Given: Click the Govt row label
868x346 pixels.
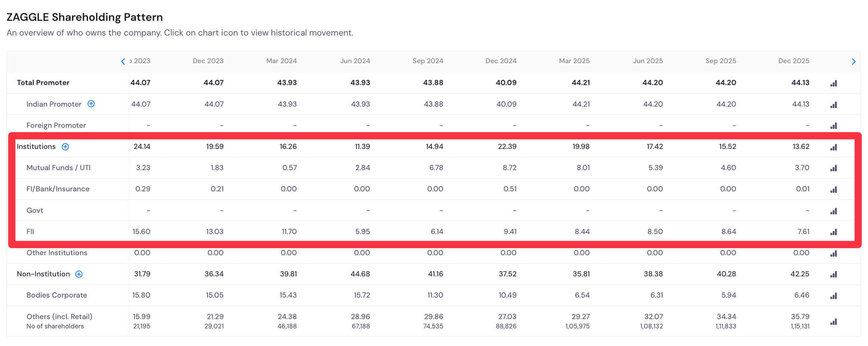Looking at the screenshot, I should (x=35, y=210).
